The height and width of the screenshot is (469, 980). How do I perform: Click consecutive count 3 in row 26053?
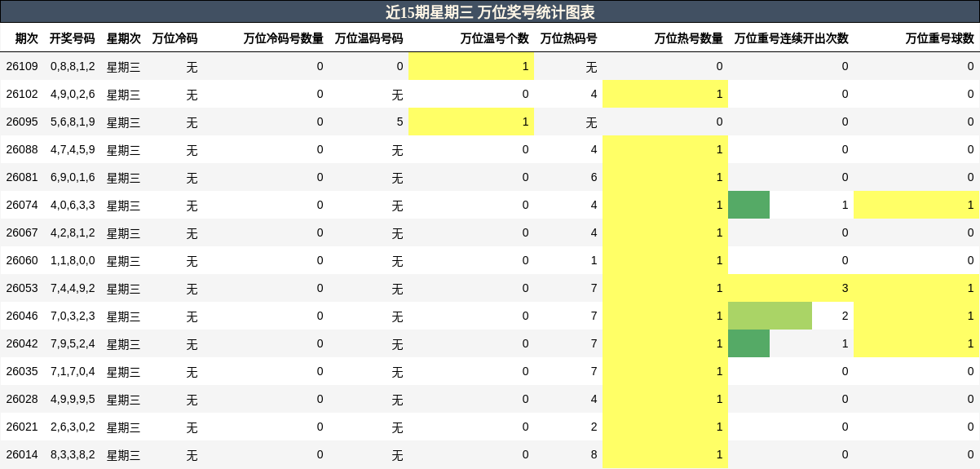point(845,288)
